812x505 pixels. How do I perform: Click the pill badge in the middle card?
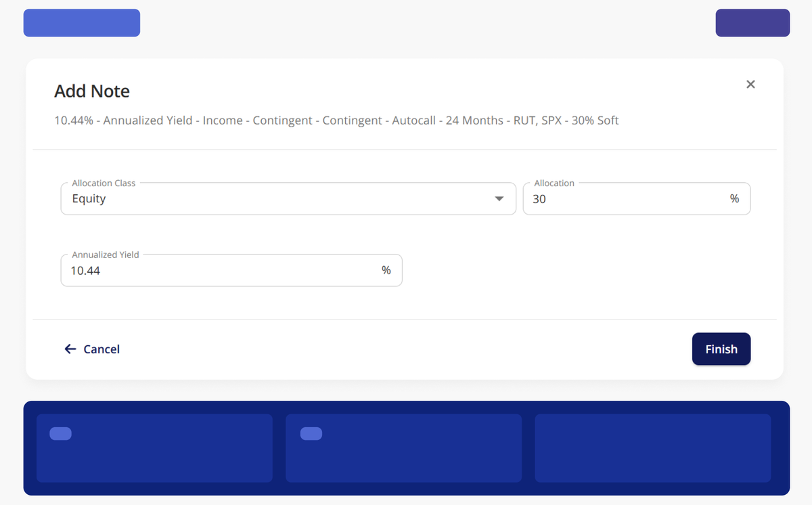(311, 434)
